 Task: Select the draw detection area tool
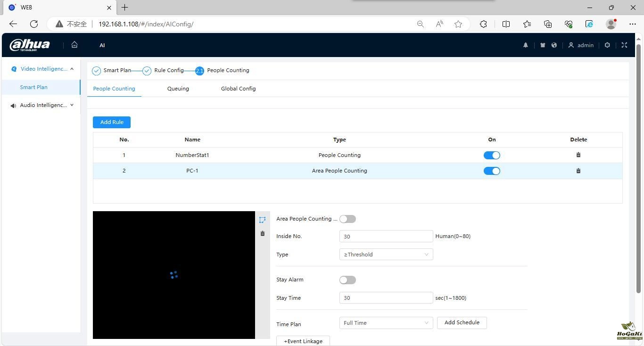tap(263, 220)
